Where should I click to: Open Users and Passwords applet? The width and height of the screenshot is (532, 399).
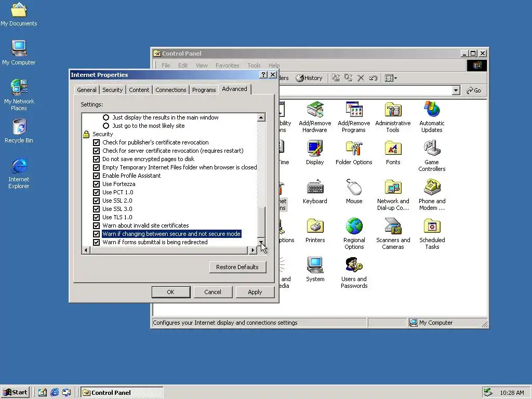[x=354, y=273]
